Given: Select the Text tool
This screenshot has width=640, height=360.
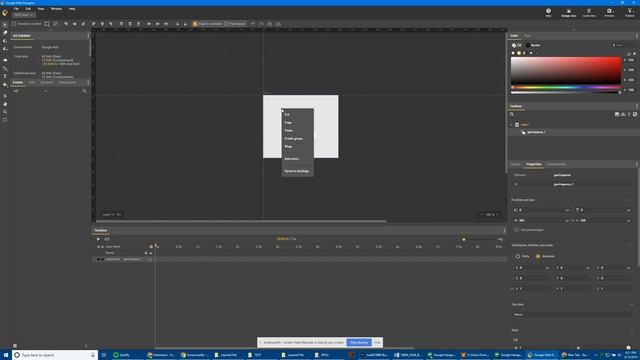Looking at the screenshot, I should pos(5,76).
